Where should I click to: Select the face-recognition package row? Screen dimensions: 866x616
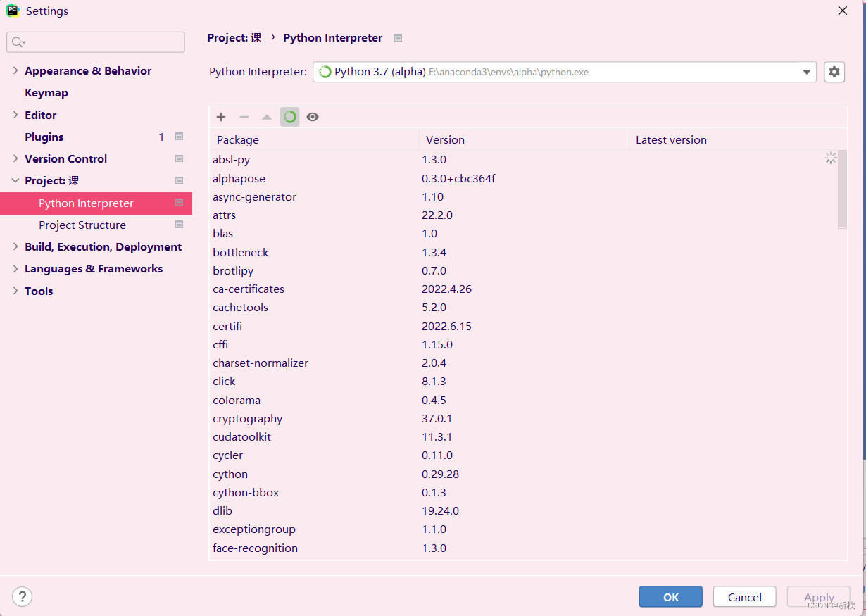(x=524, y=548)
